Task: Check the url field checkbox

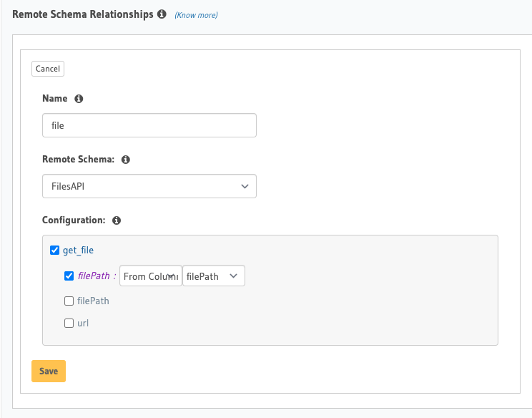Action: [x=69, y=324]
